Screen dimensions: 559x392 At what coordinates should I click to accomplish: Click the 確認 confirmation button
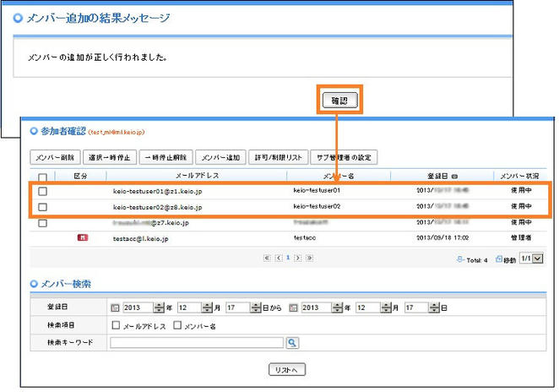340,101
